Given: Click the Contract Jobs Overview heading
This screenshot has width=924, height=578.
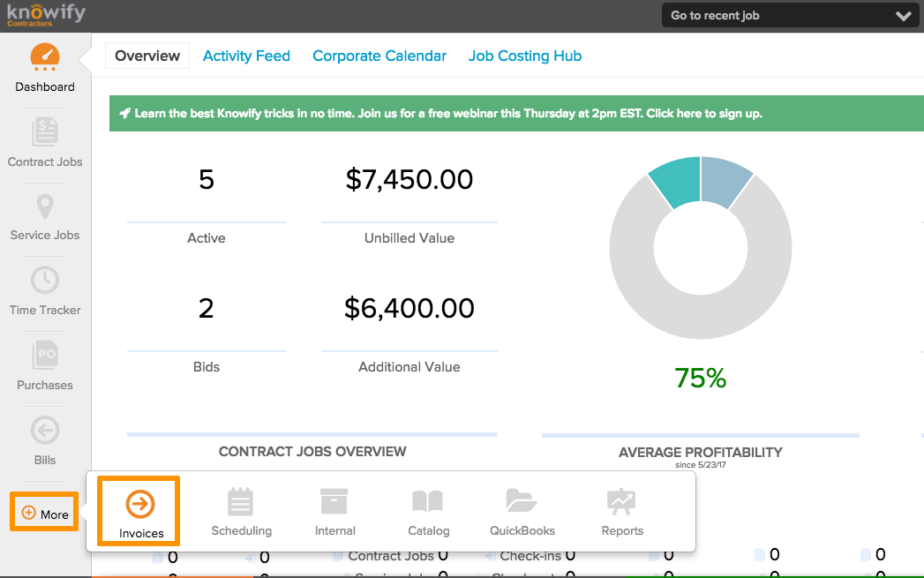Looking at the screenshot, I should click(x=312, y=451).
